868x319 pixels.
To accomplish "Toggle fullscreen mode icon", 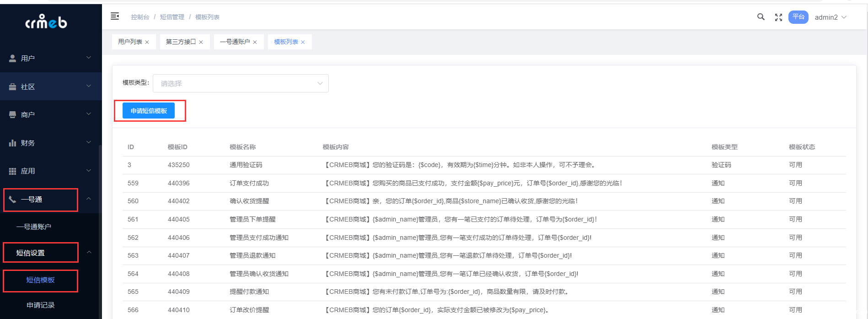I will point(778,17).
